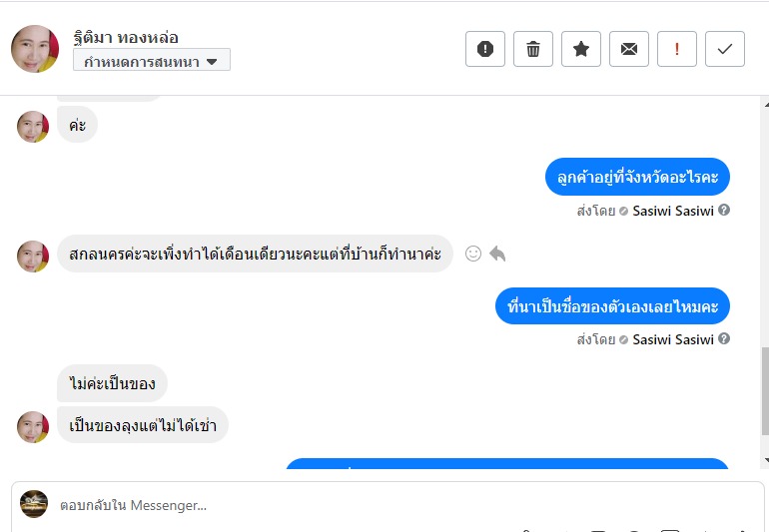Open emoji reaction on the สกลนคร message
Viewport: 769px width, 532px height.
(473, 254)
